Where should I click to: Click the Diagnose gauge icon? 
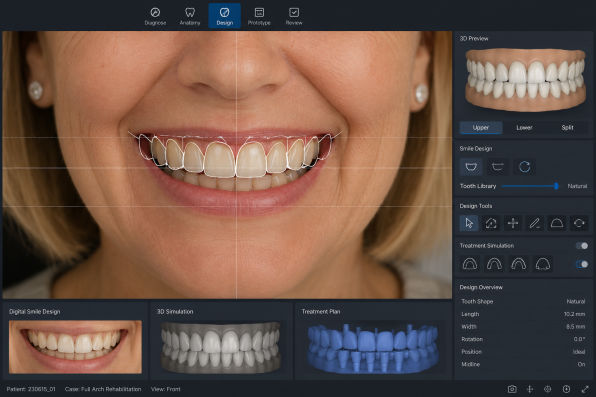155,12
